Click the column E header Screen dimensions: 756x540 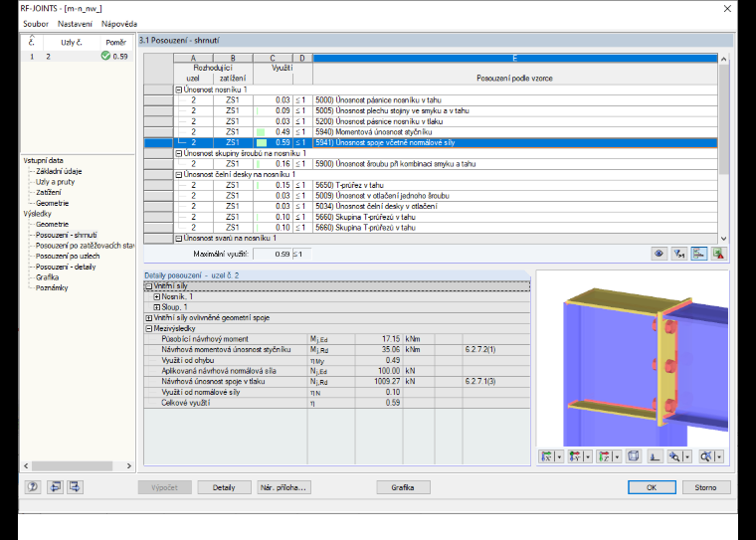click(515, 59)
